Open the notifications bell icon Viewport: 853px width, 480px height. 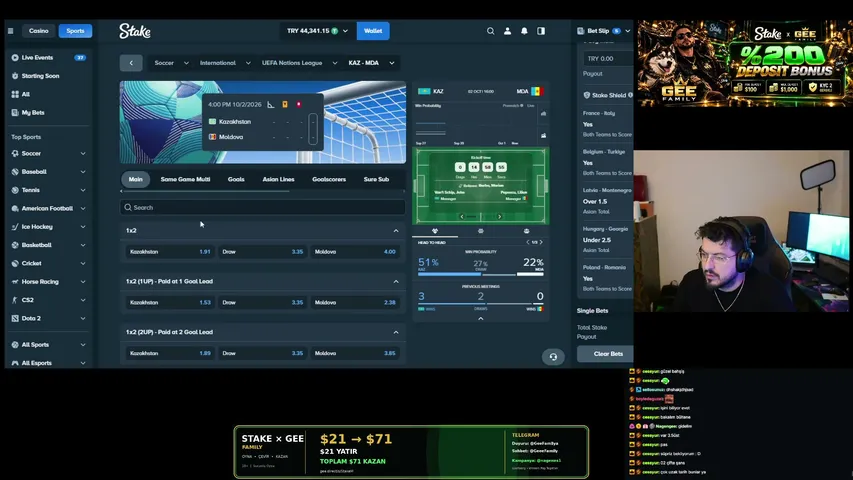coord(524,31)
